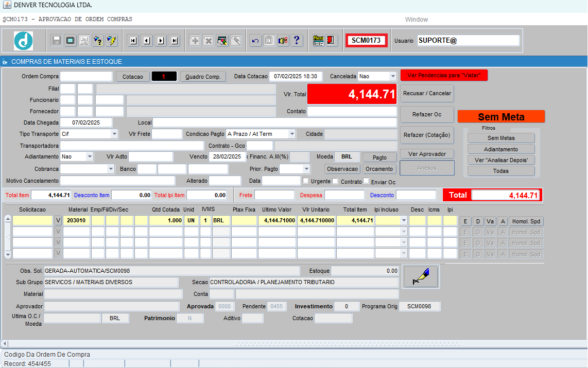Click the D button for material 203010

[478, 221]
